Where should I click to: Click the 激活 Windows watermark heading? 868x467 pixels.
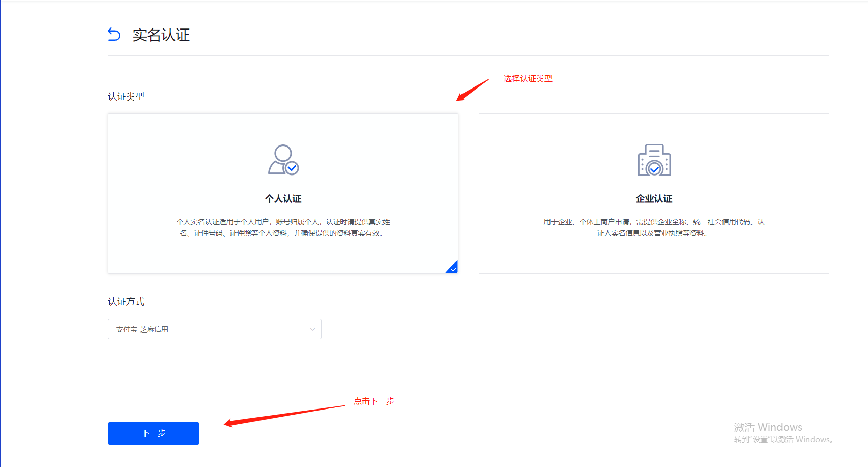768,427
